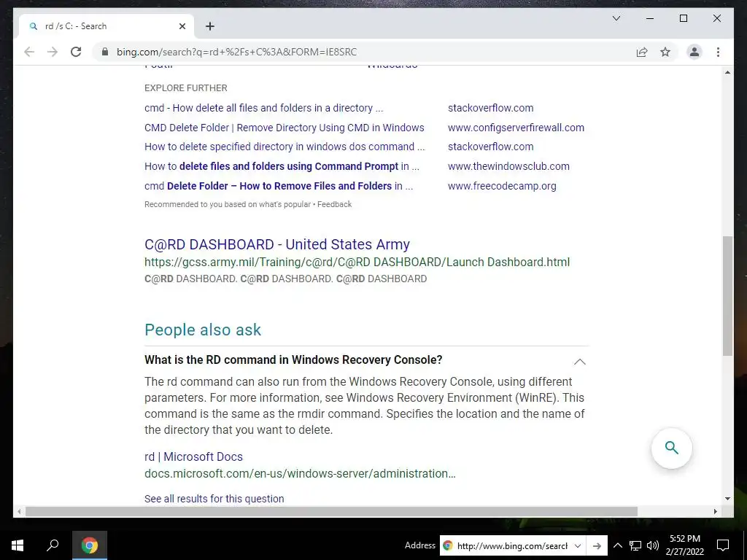
Task: Open 'cmd - How delete all files and folders' link
Action: [263, 108]
